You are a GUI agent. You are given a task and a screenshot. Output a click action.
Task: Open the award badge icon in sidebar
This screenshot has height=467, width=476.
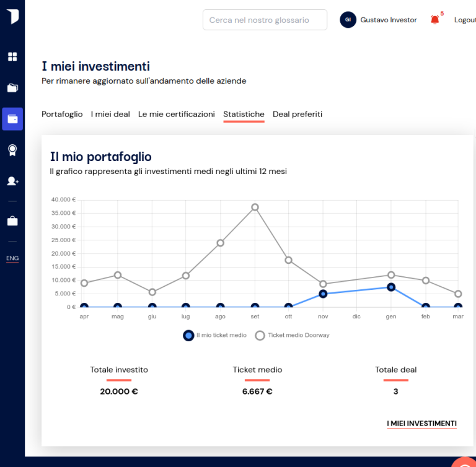coord(12,150)
